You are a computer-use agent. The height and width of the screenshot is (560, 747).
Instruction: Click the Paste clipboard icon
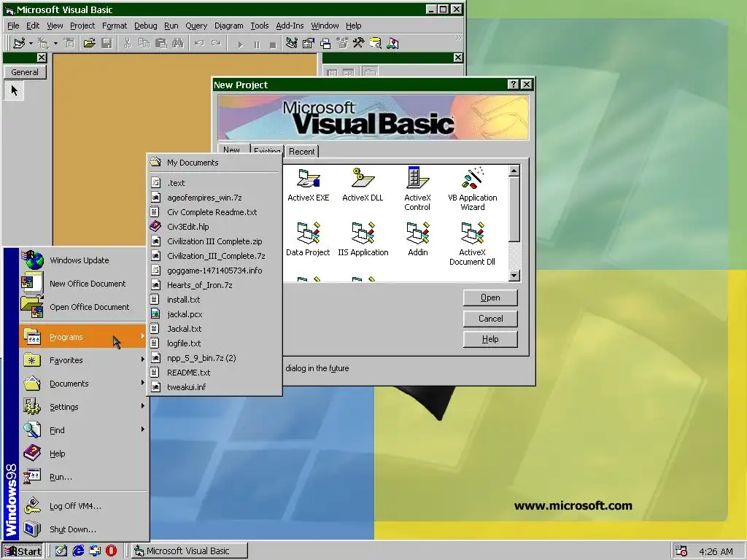(x=161, y=43)
